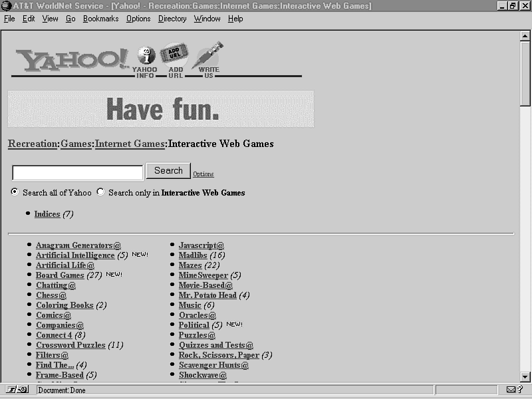This screenshot has width=532, height=399.
Task: Open the Companies category link
Action: click(x=60, y=325)
